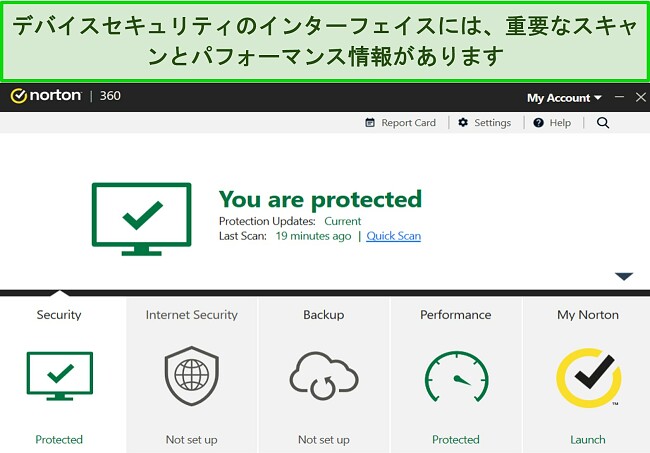Viewport: 650px width, 453px height.
Task: Click the 360 product label in title bar
Action: pyautogui.click(x=110, y=96)
